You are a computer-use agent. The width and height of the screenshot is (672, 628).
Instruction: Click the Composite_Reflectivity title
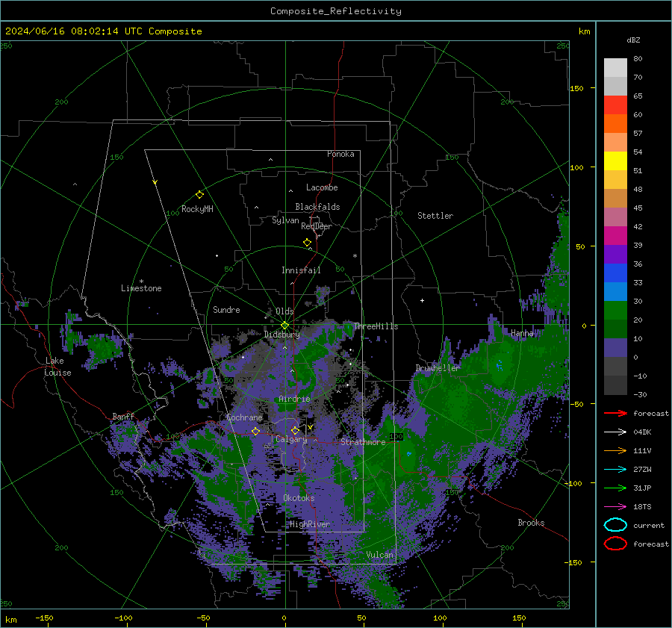(336, 11)
